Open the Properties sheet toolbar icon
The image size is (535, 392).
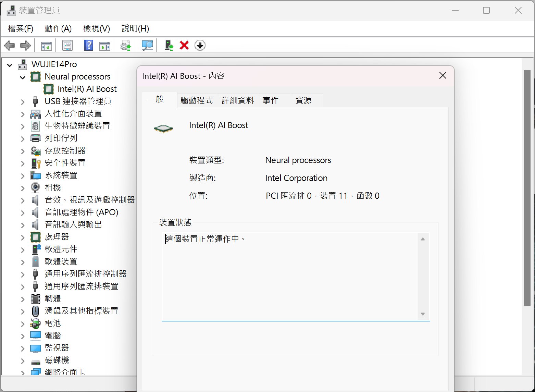(x=67, y=45)
